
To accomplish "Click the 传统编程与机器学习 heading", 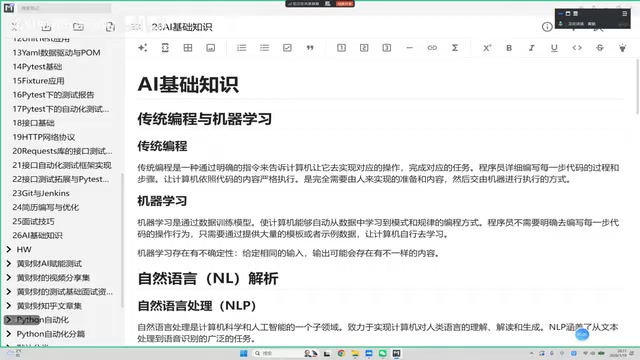I will (x=204, y=119).
